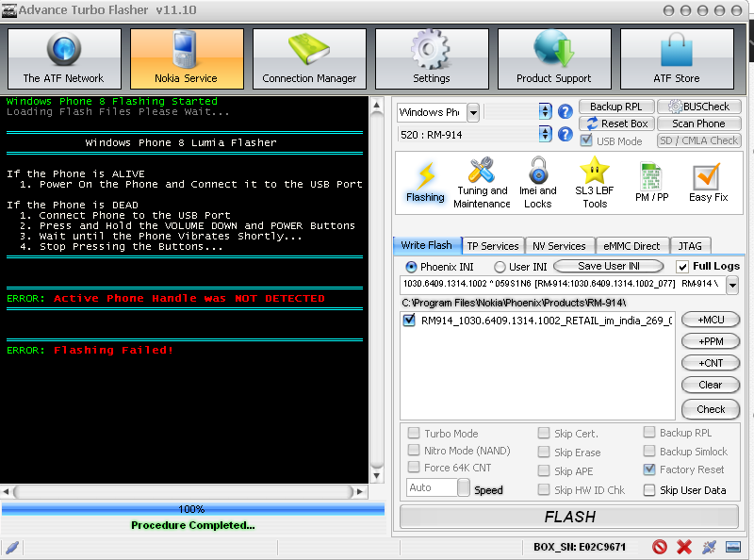Viewport: 754px width, 560px height.
Task: Click the ATF app icon in title bar
Action: click(x=9, y=10)
